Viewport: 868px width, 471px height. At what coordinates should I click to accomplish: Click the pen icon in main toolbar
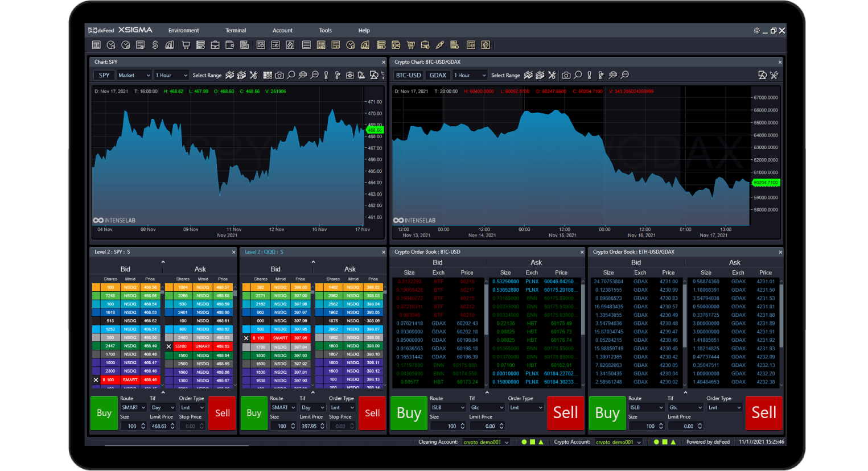[439, 45]
